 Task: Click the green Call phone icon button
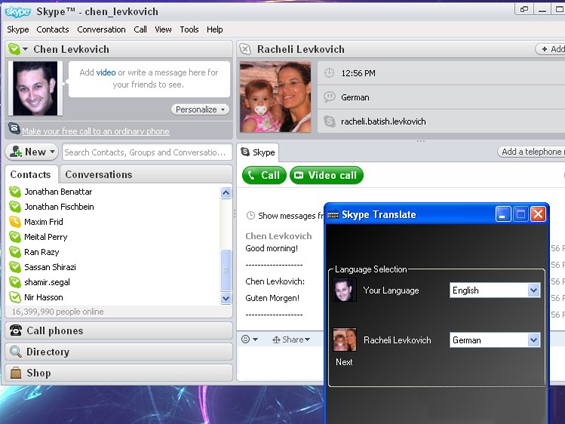264,175
